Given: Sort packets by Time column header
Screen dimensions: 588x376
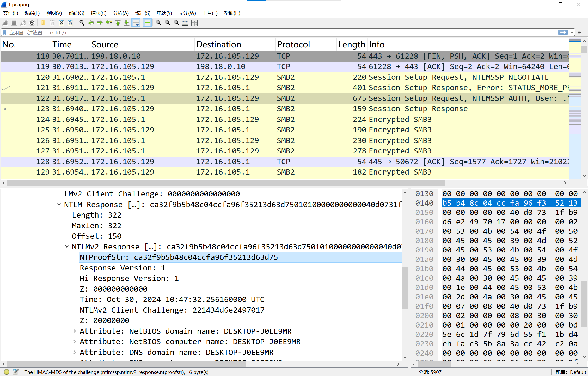Looking at the screenshot, I should tap(70, 45).
